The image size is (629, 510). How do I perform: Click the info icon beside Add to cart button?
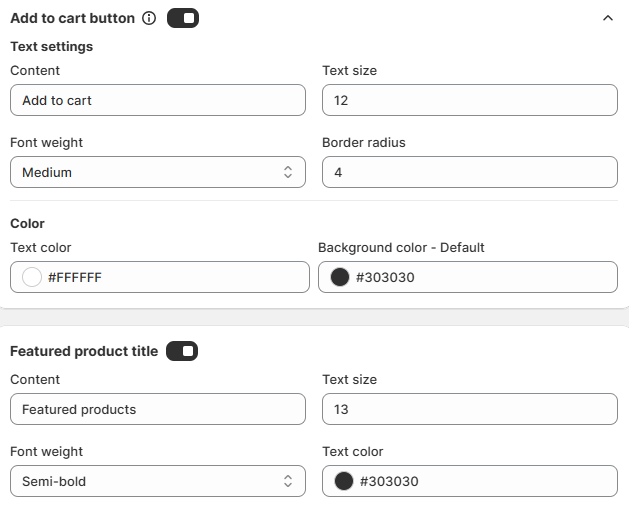coord(149,18)
